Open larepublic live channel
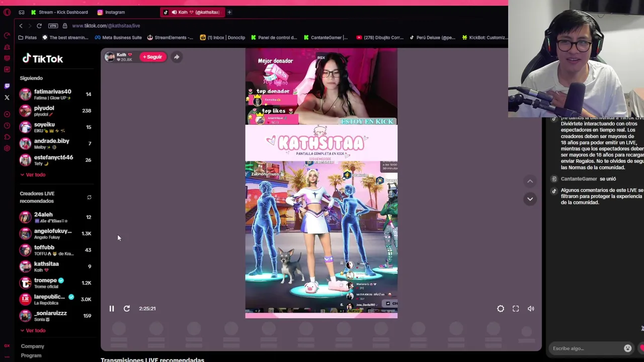 click(x=56, y=299)
